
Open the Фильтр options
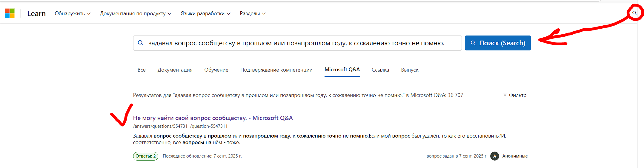tap(515, 95)
